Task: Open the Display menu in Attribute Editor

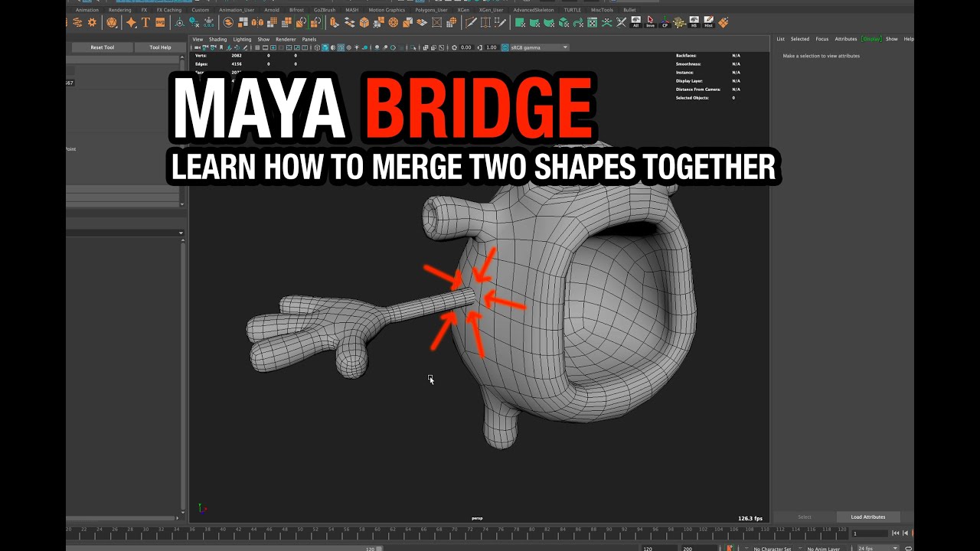Action: [872, 39]
